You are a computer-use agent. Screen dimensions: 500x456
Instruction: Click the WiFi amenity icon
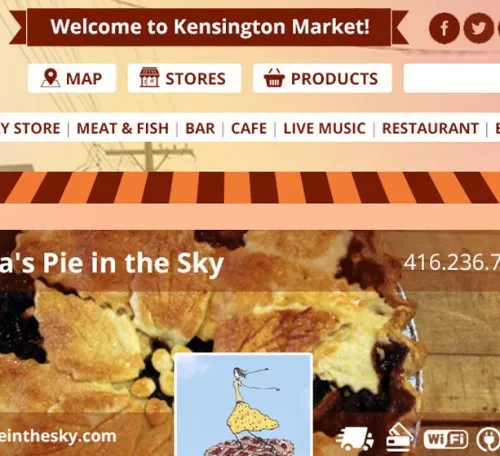446,440
